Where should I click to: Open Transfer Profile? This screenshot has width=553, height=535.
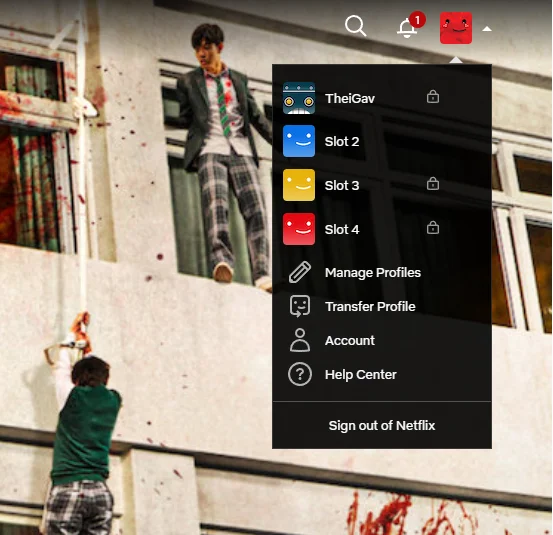click(x=370, y=306)
